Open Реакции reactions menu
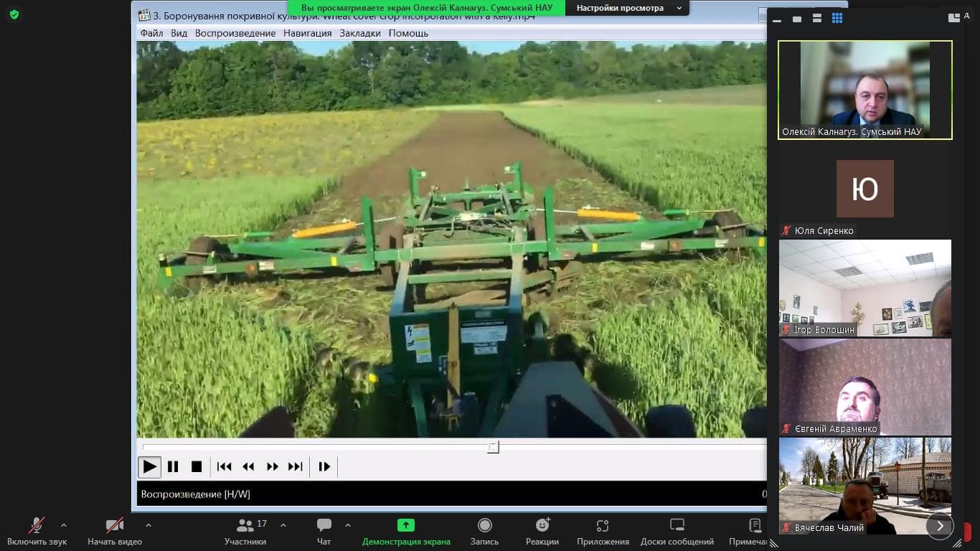Viewport: 980px width, 551px height. click(x=542, y=531)
